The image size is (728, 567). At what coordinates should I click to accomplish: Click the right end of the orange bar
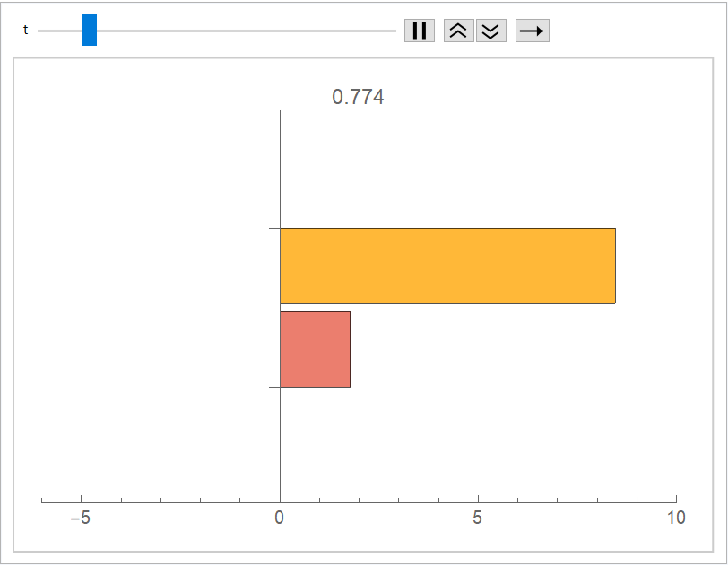613,266
